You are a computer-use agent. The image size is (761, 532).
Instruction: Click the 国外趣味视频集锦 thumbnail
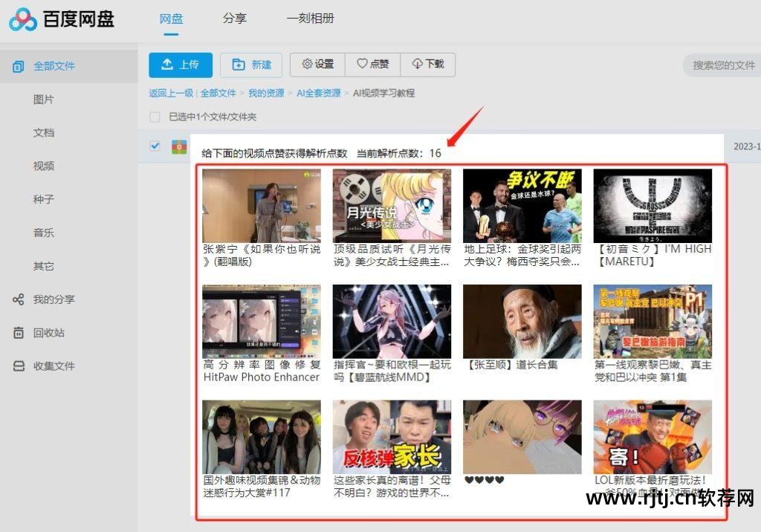262,437
